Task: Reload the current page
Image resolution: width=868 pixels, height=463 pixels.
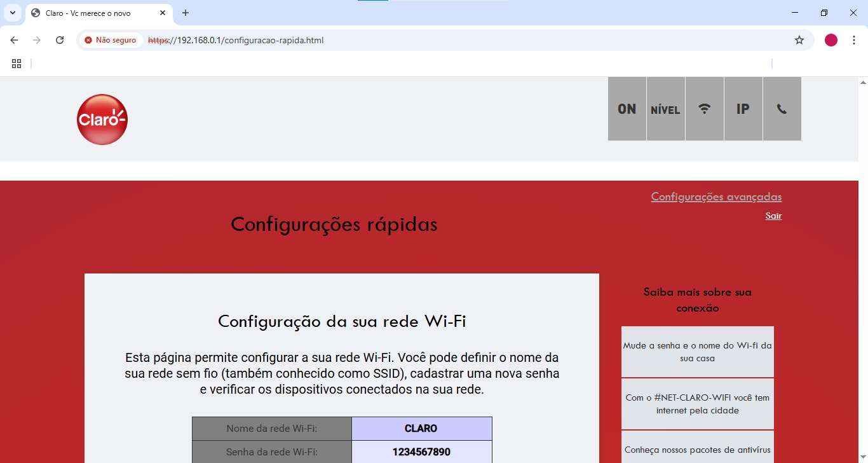Action: click(60, 40)
